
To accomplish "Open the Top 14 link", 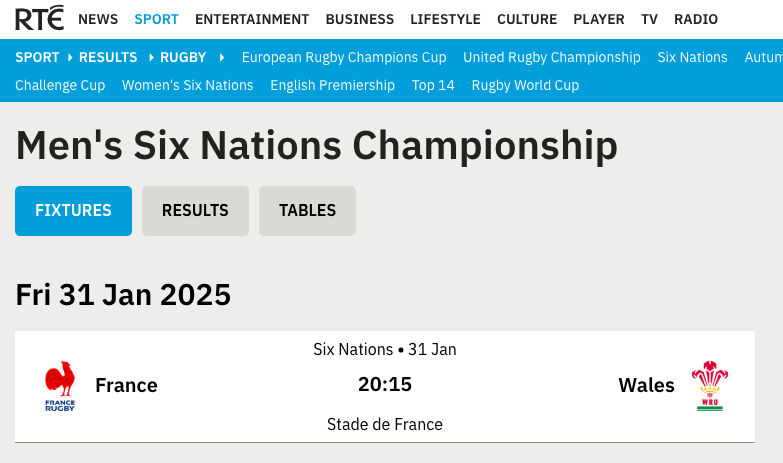I will pos(433,85).
